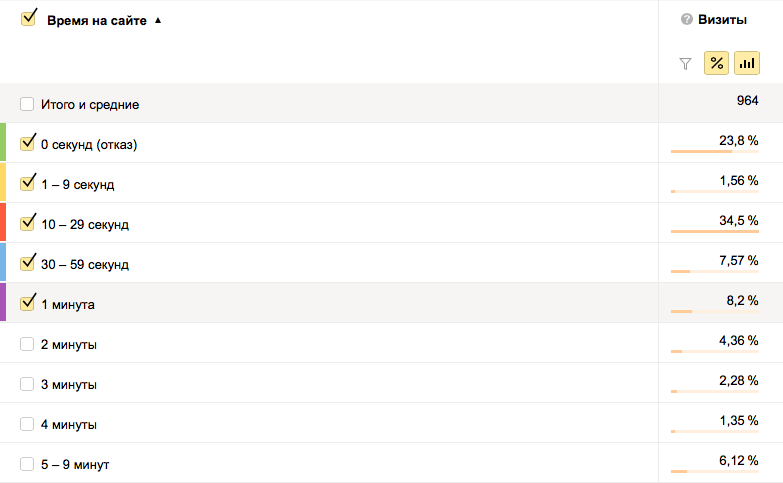Uncheck the 10 – 29 секунд row
Image resolution: width=783 pixels, height=483 pixels.
(27, 223)
